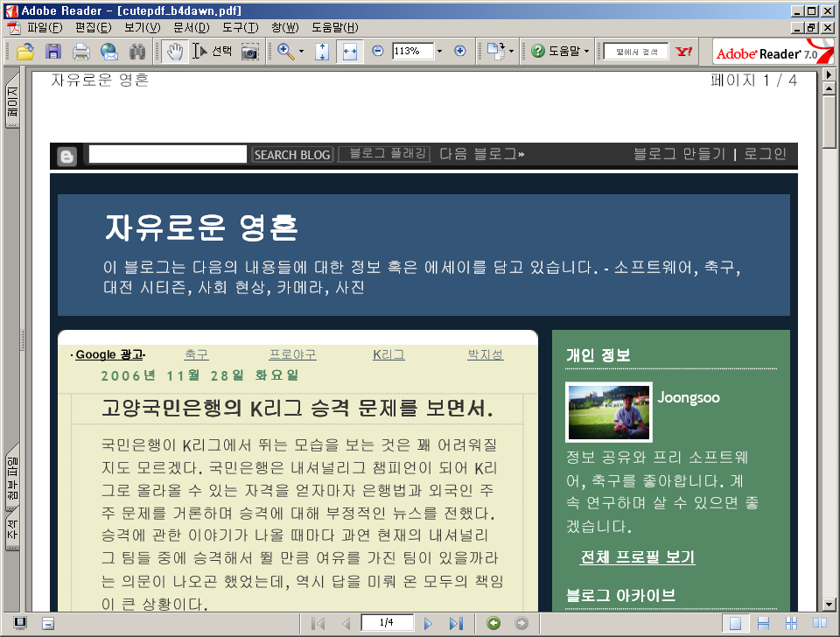Click the SEARCH BLOG button
This screenshot has width=840, height=637.
click(292, 155)
